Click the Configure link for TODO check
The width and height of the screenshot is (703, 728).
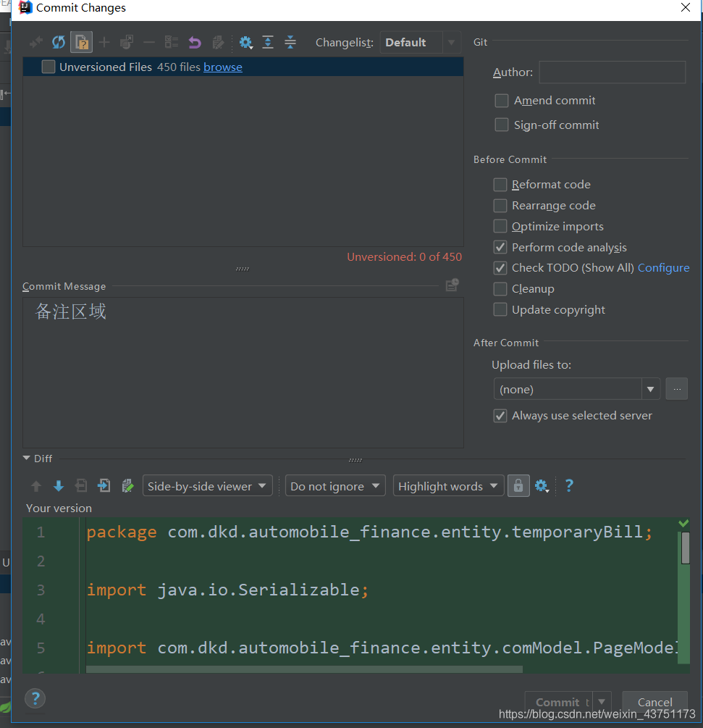click(x=663, y=268)
